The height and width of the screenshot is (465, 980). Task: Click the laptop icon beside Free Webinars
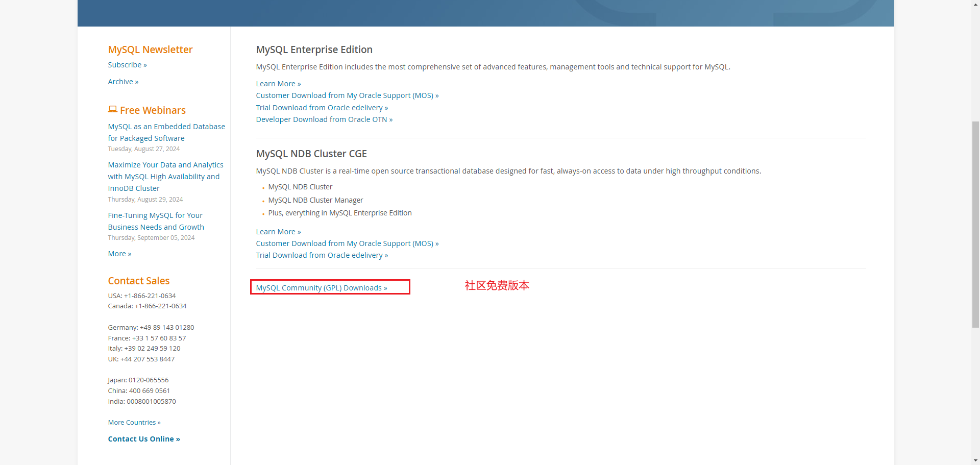tap(112, 109)
